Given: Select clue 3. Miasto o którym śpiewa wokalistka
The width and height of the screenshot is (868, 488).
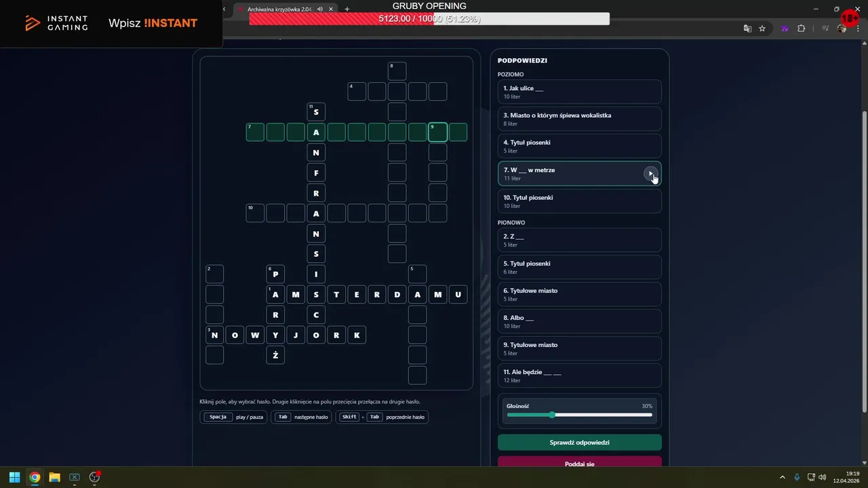Looking at the screenshot, I should pos(579,119).
